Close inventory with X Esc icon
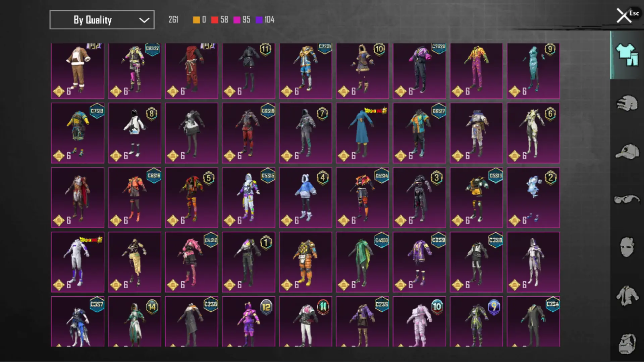Screen dimensions: 644x362 [624, 15]
